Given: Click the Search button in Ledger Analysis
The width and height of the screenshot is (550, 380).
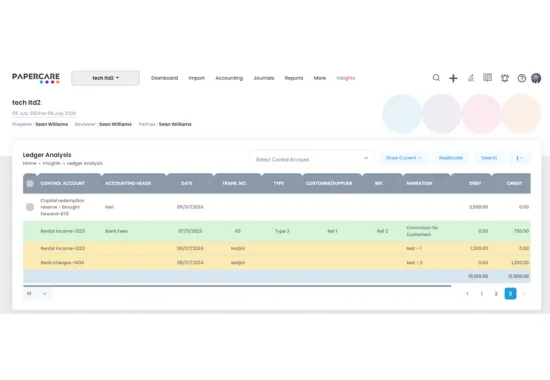Looking at the screenshot, I should tap(489, 158).
